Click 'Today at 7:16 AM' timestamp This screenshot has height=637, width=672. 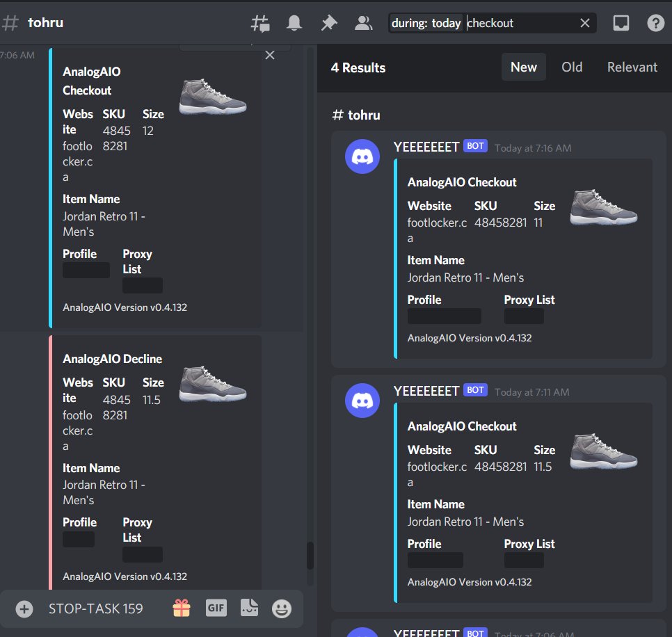tap(533, 148)
